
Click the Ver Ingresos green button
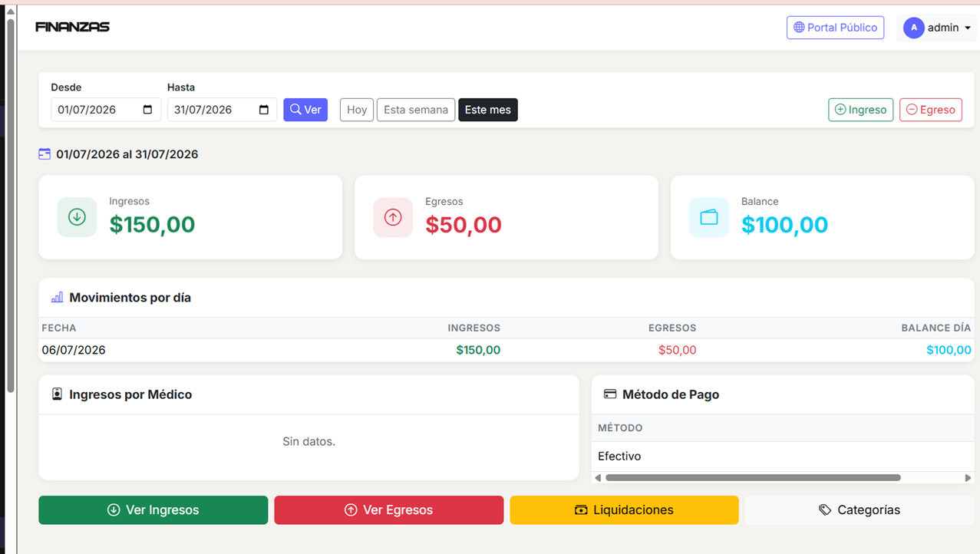[x=153, y=510]
